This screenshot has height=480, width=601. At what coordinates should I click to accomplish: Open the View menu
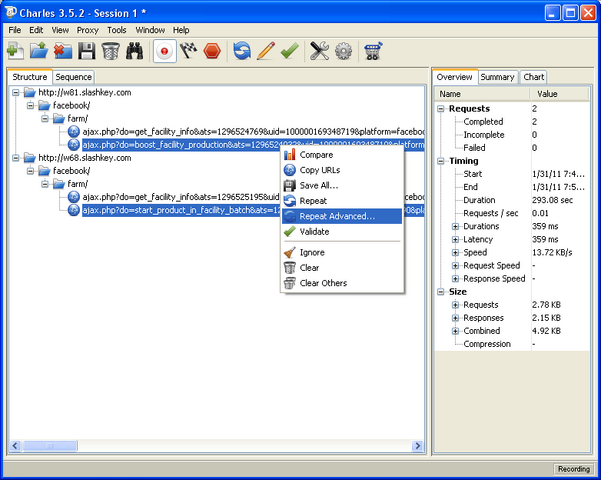point(60,30)
